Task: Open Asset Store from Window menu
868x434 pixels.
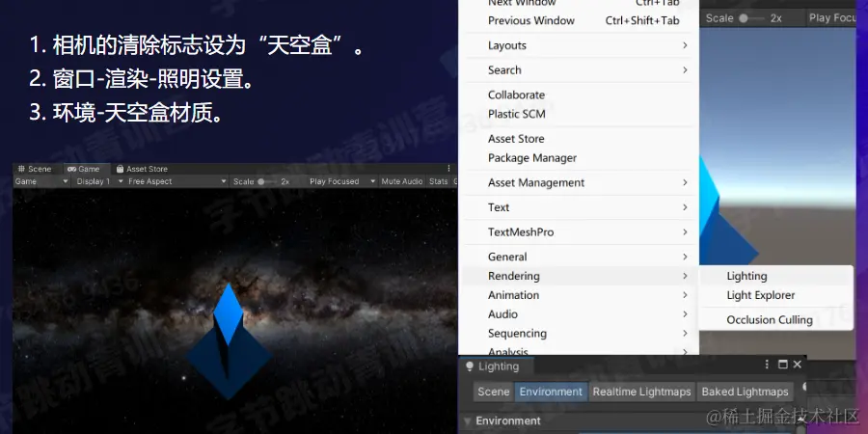Action: tap(579, 139)
